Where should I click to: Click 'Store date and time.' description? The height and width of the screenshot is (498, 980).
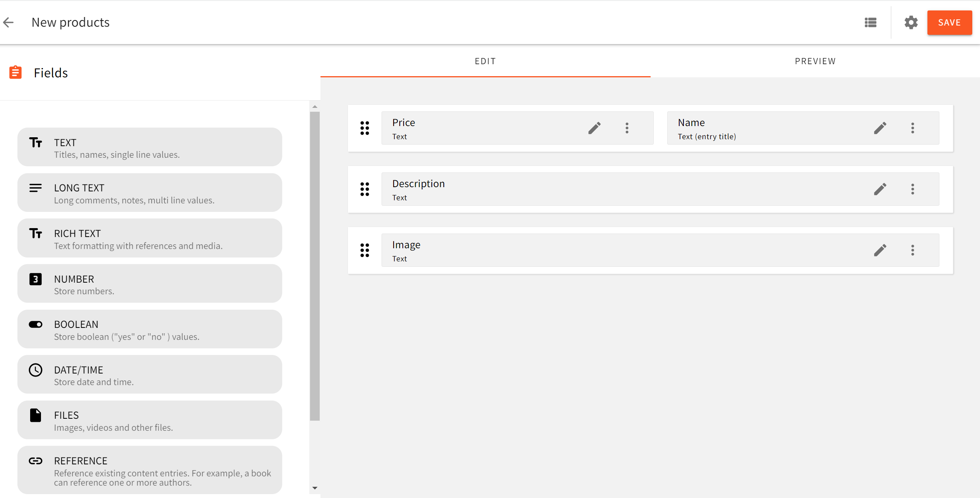(94, 382)
